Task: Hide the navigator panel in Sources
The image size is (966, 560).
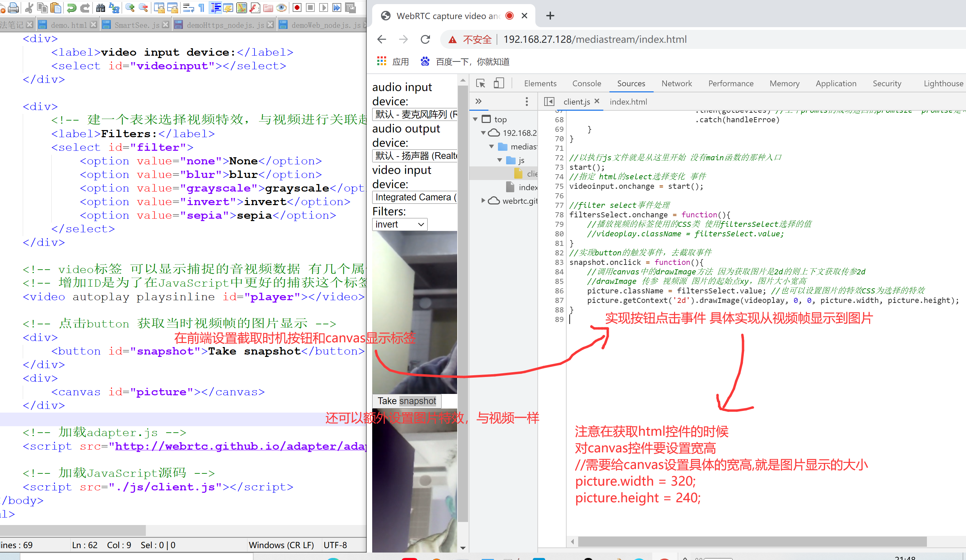Action: [549, 102]
